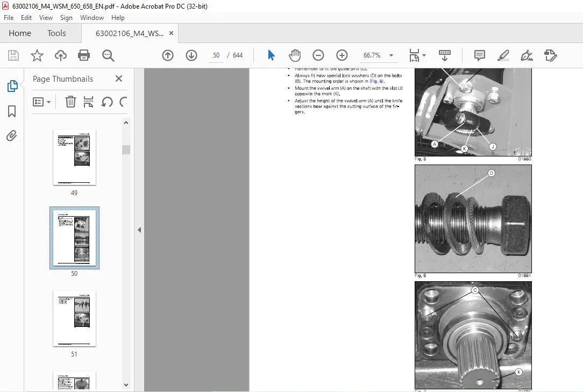583x392 pixels.
Task: Open the Sign menu
Action: (x=66, y=18)
